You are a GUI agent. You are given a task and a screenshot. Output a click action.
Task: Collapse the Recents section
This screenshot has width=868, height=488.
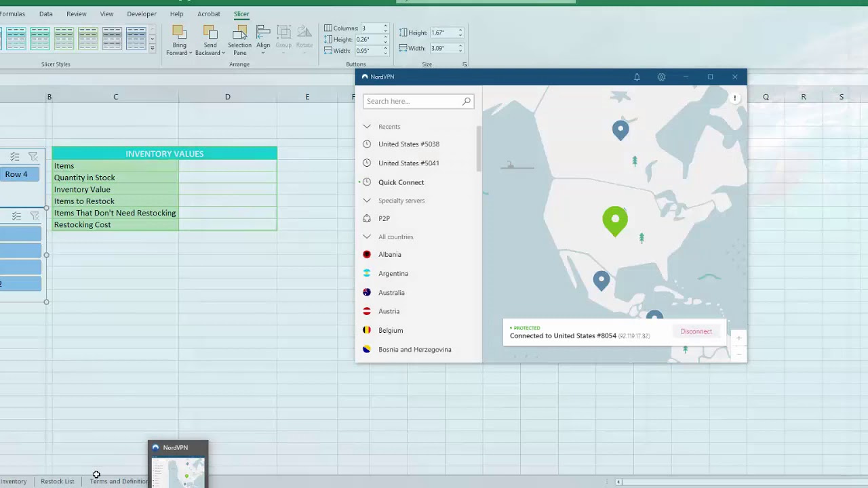[367, 126]
